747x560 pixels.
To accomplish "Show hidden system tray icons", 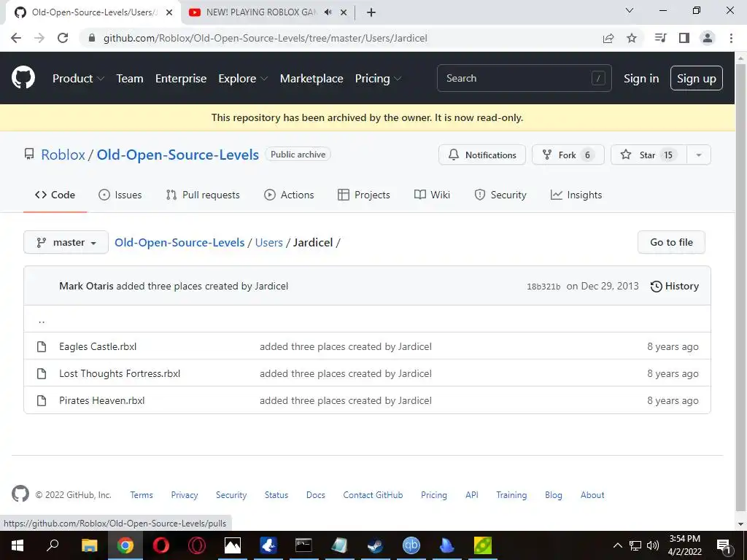I will tap(617, 545).
